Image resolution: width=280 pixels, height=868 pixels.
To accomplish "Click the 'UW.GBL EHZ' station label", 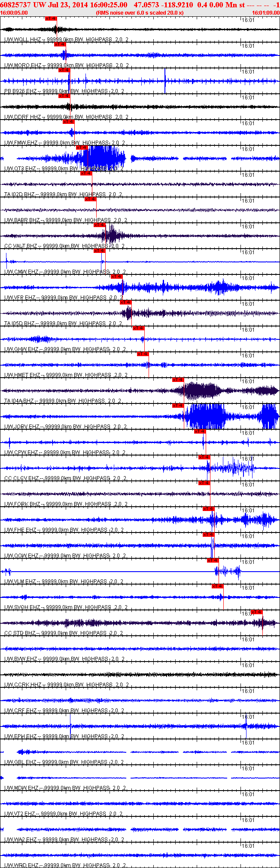I will [21, 762].
